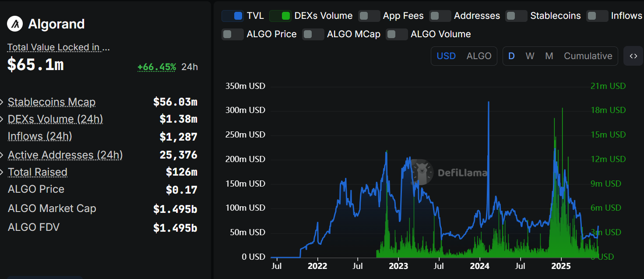Toggle ALGO Price on the chart

232,35
